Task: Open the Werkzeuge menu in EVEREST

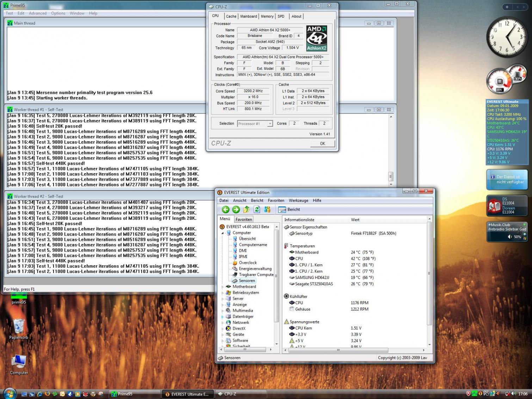Action: (298, 200)
